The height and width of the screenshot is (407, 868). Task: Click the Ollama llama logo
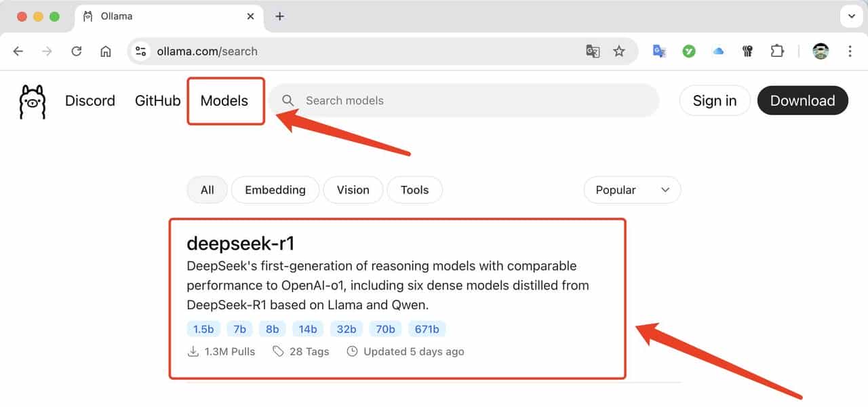pyautogui.click(x=32, y=102)
